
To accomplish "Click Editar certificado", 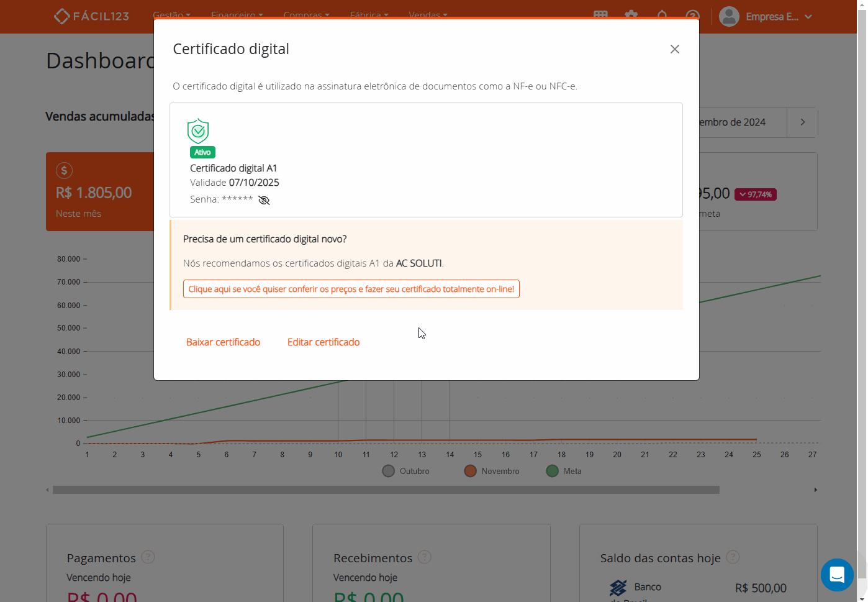I will [323, 342].
